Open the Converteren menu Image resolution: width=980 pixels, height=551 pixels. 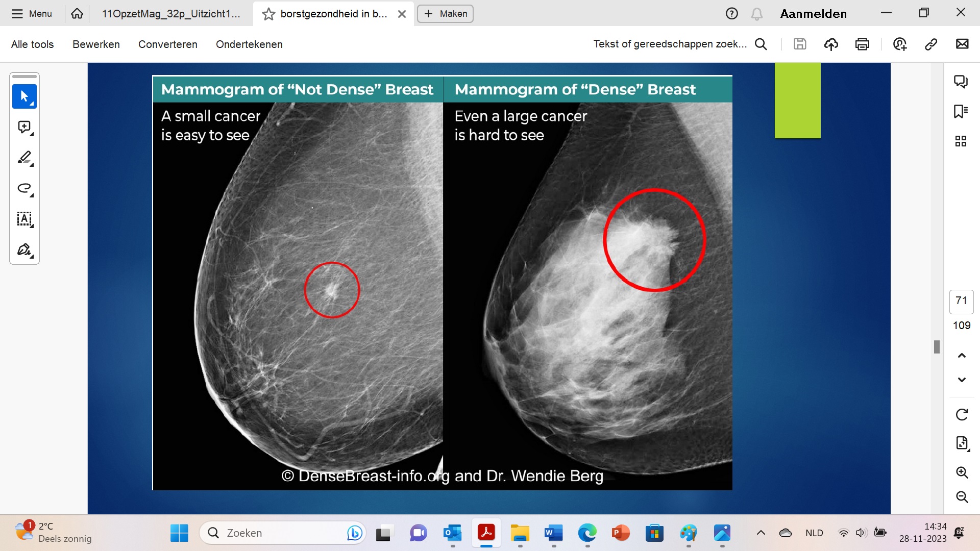pos(167,44)
